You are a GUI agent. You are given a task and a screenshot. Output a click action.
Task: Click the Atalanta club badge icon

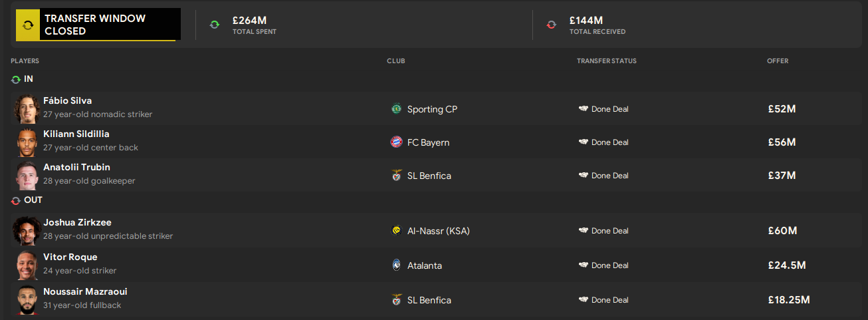tap(397, 265)
